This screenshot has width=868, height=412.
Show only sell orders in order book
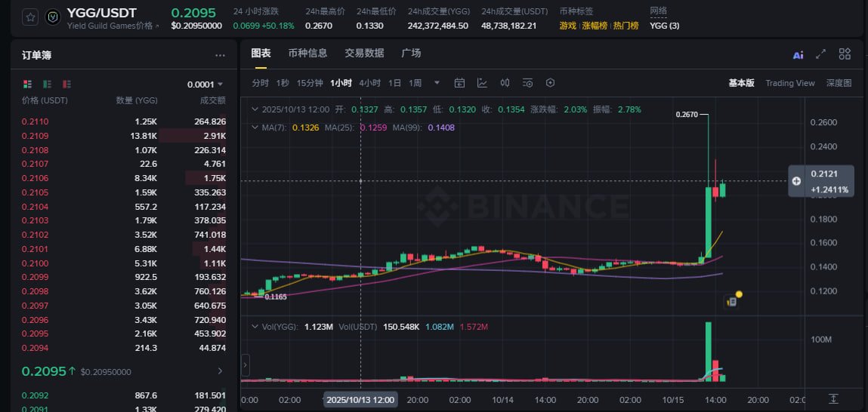coord(67,84)
